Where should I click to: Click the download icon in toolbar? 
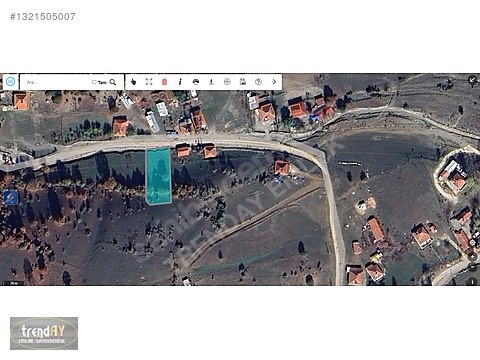[x=211, y=82]
